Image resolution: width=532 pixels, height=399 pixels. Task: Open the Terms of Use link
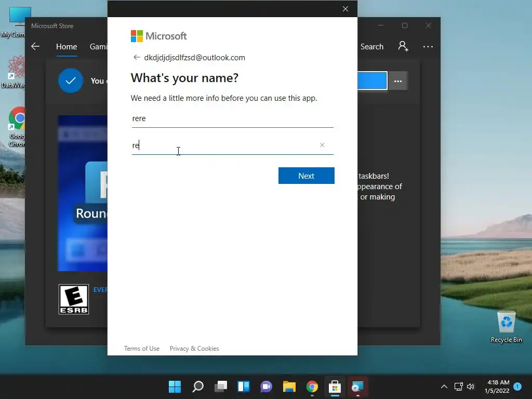point(141,349)
